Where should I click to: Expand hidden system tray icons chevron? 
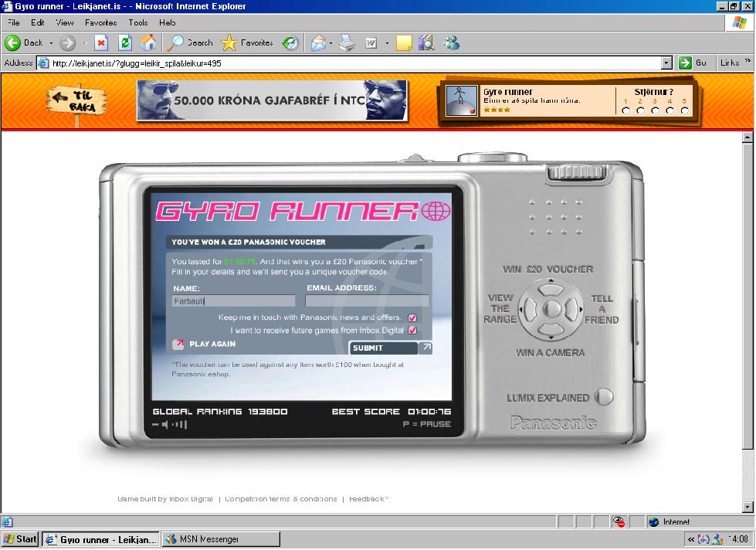click(691, 539)
